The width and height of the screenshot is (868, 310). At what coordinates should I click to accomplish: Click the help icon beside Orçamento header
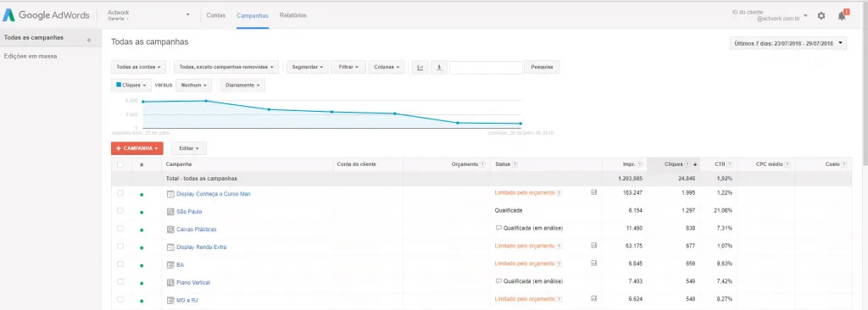(482, 164)
